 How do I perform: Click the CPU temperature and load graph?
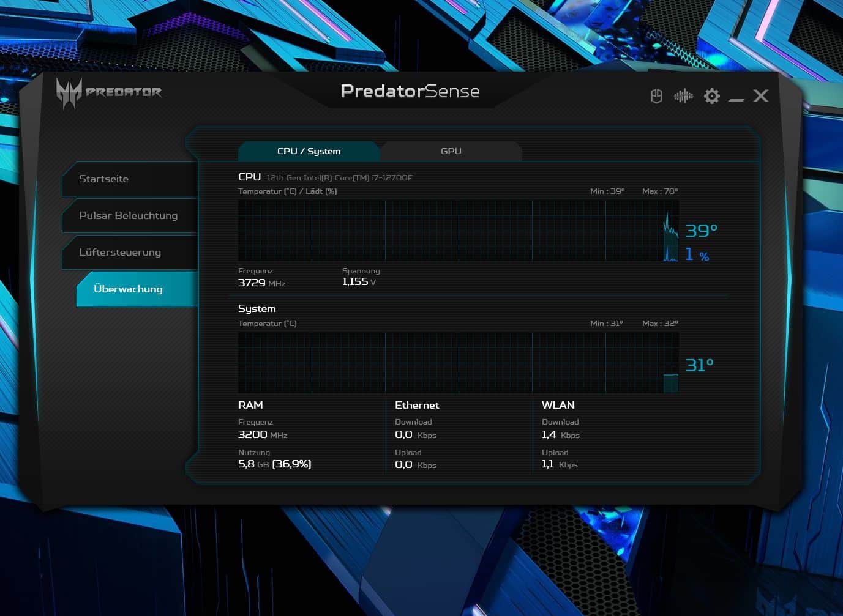coord(458,231)
